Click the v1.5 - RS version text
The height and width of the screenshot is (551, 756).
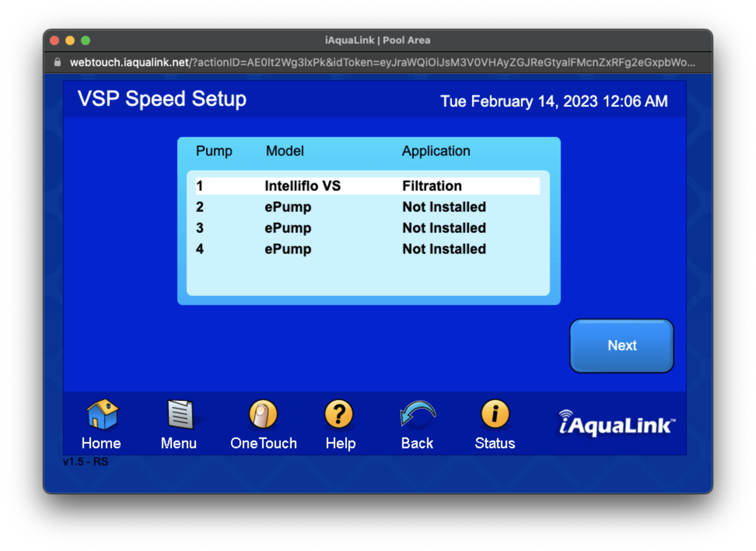pyautogui.click(x=86, y=462)
